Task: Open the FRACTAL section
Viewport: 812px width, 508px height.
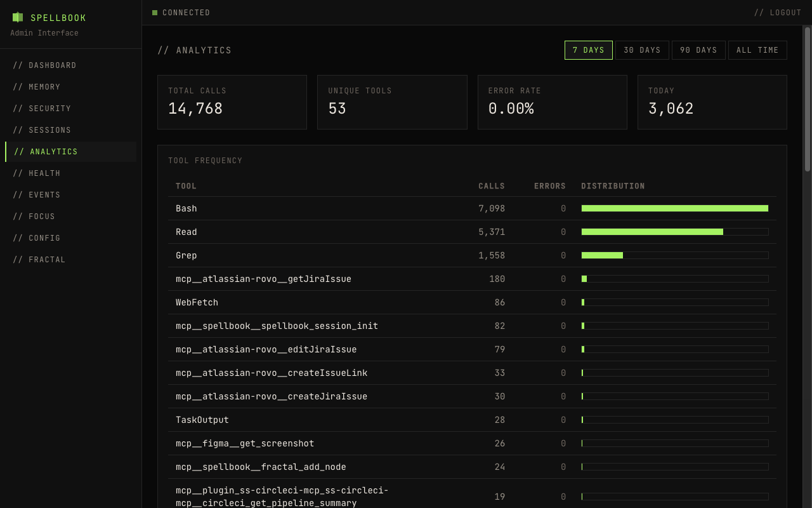Action: tap(39, 259)
